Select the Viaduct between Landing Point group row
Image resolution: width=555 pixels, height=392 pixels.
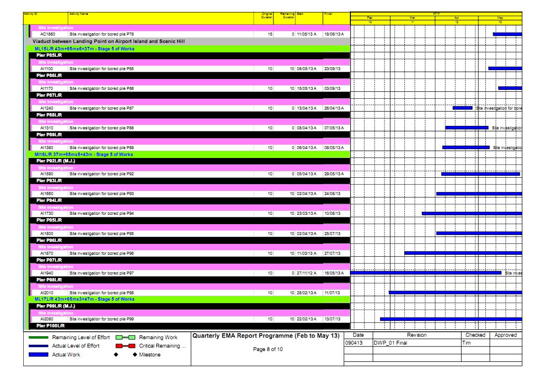(x=187, y=41)
